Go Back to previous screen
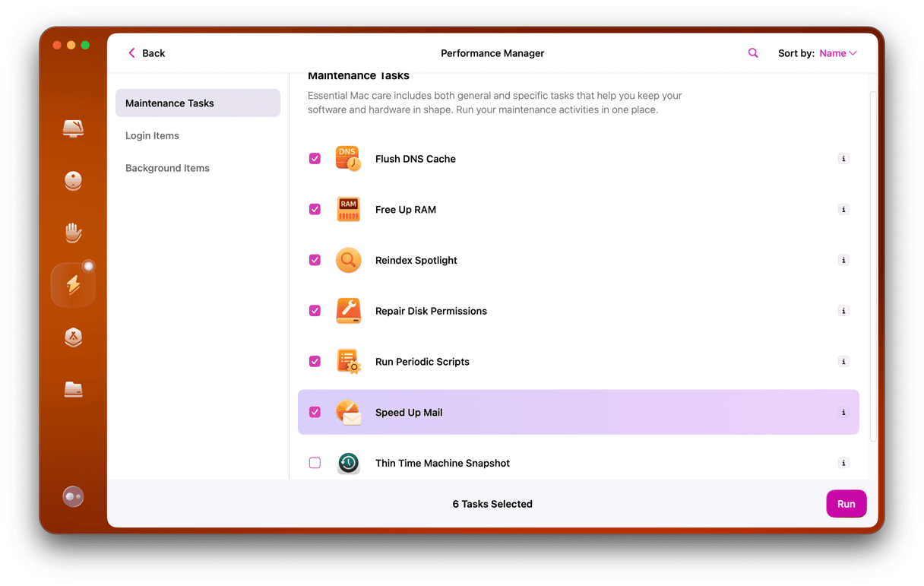This screenshot has height=586, width=924. (x=147, y=53)
